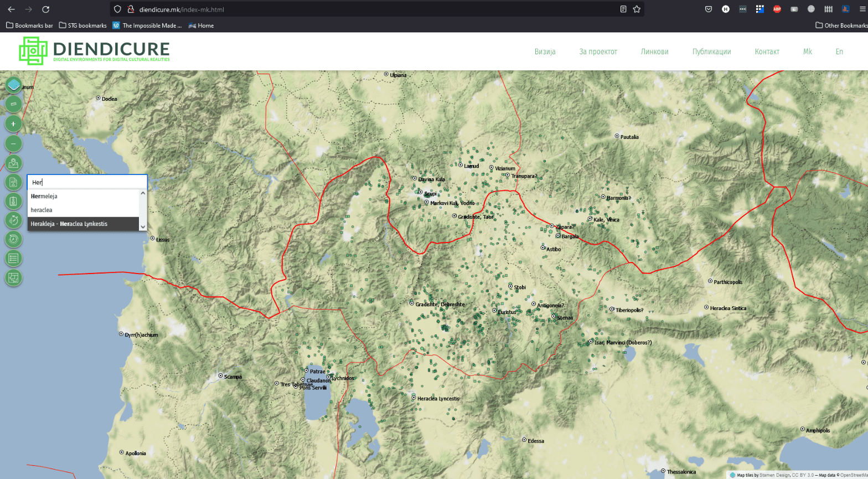Click the DIENDICURE logo
Viewport: 868px width, 479px height.
94,51
